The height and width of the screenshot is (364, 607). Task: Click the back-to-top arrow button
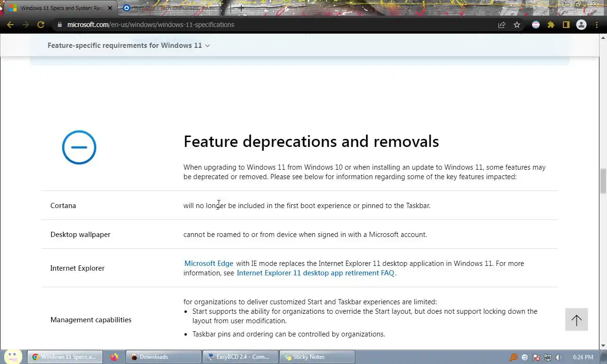point(577,320)
